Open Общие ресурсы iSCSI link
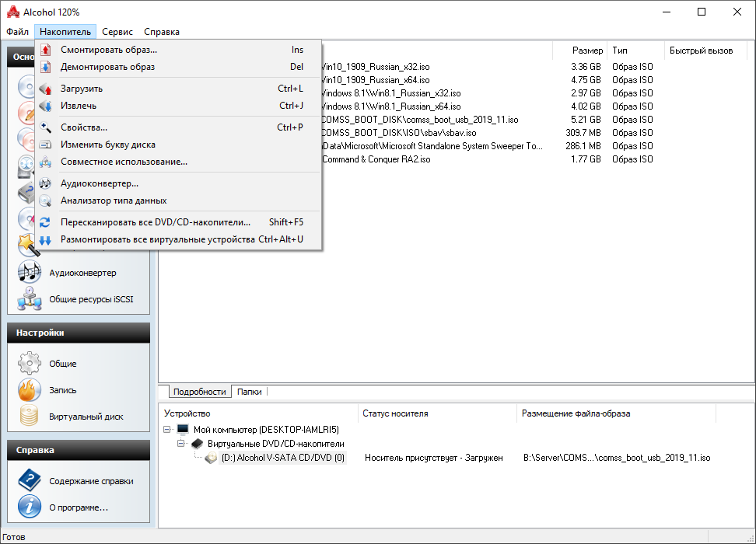This screenshot has width=756, height=544. [91, 299]
